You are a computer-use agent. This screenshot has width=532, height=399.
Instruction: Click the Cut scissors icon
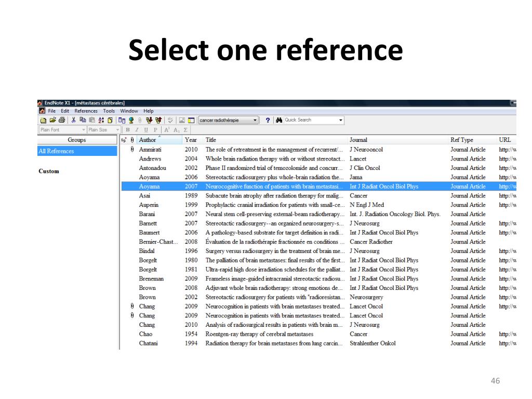tap(73, 120)
